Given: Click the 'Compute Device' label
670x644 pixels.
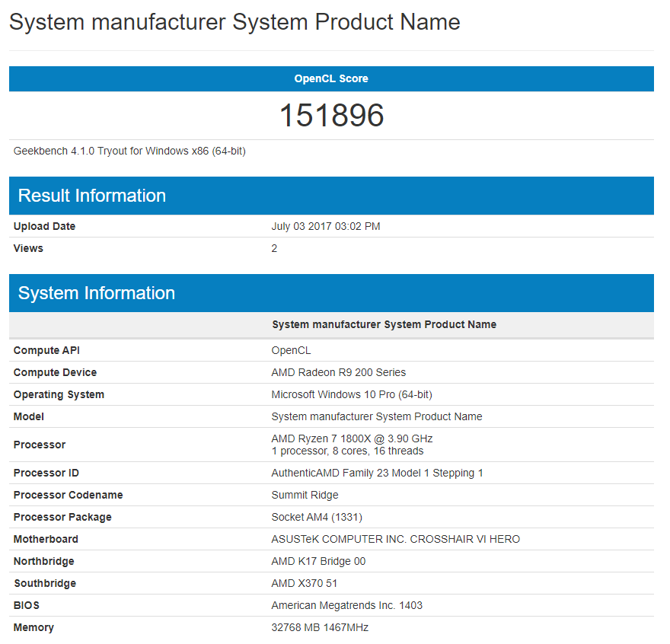Looking at the screenshot, I should coord(55,373).
